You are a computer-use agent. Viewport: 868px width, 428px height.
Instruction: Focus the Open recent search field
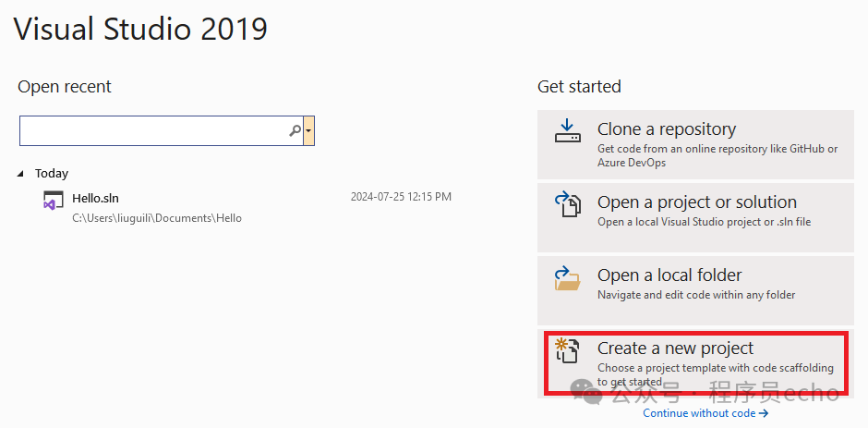(152, 131)
